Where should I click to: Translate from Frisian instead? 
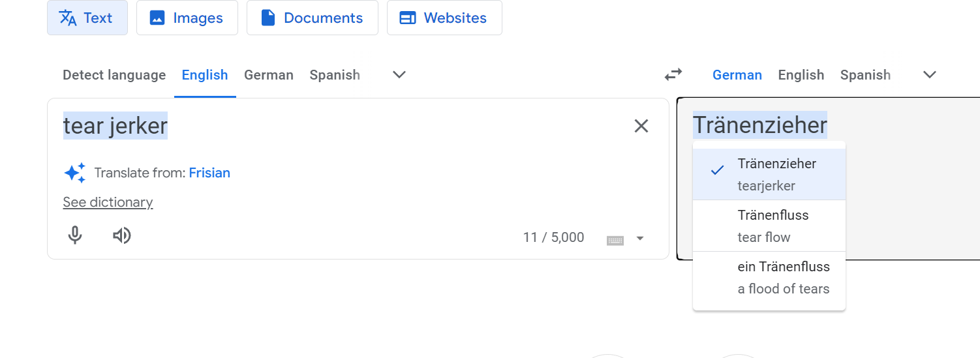[209, 173]
